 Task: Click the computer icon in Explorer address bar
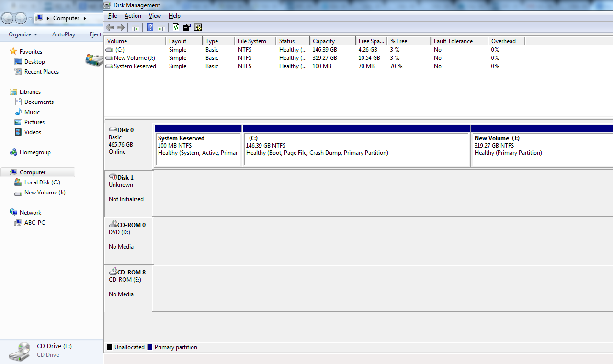[39, 18]
